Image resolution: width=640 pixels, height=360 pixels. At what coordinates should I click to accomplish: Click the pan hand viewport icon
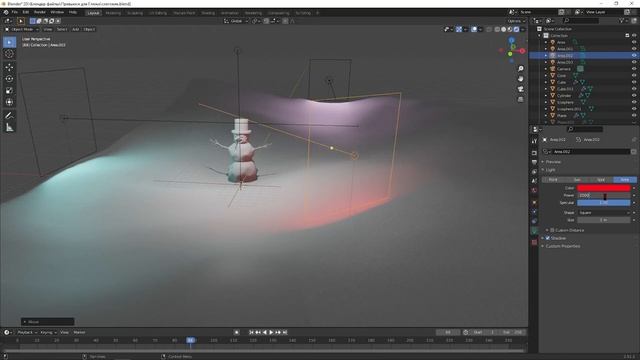[x=520, y=79]
